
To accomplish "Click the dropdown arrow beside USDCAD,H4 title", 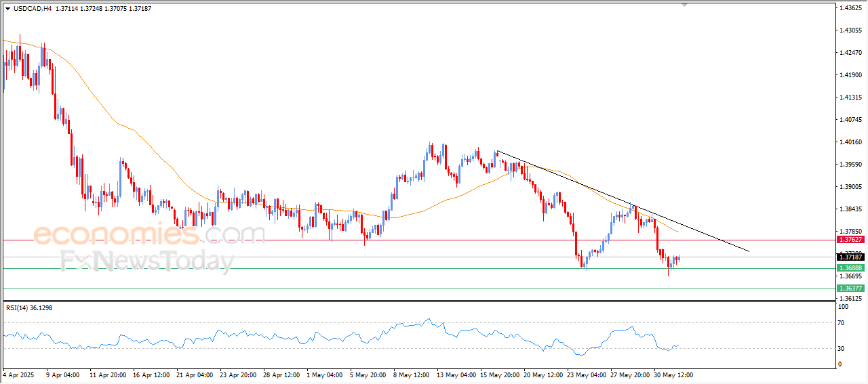I will [x=7, y=9].
